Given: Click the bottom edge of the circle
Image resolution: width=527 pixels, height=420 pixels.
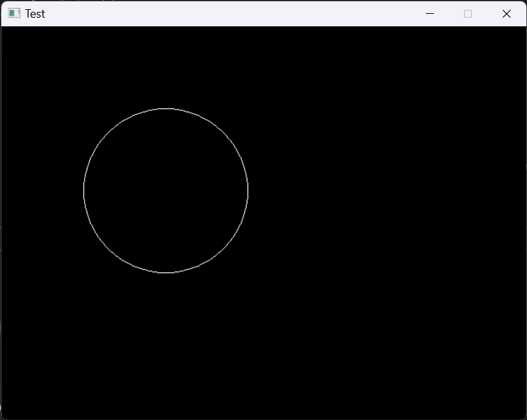Looking at the screenshot, I should pyautogui.click(x=166, y=272).
